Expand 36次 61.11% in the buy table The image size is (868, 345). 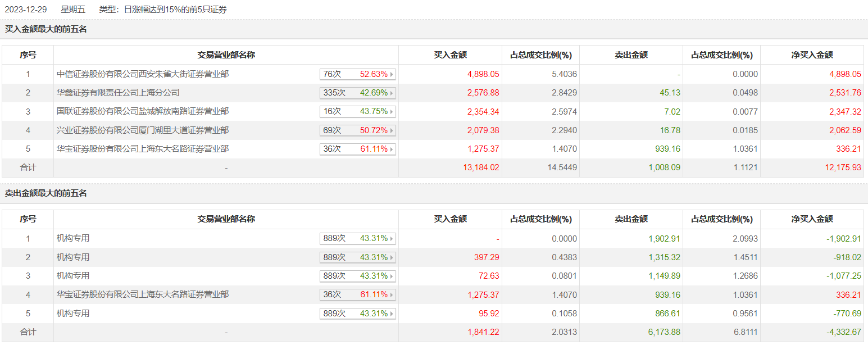point(357,149)
